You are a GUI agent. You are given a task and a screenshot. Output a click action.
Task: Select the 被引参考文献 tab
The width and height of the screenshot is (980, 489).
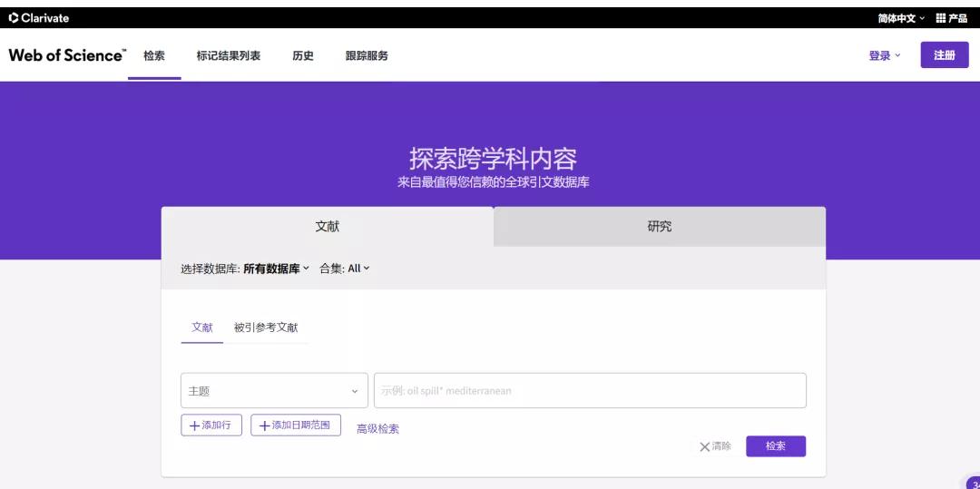click(x=266, y=328)
